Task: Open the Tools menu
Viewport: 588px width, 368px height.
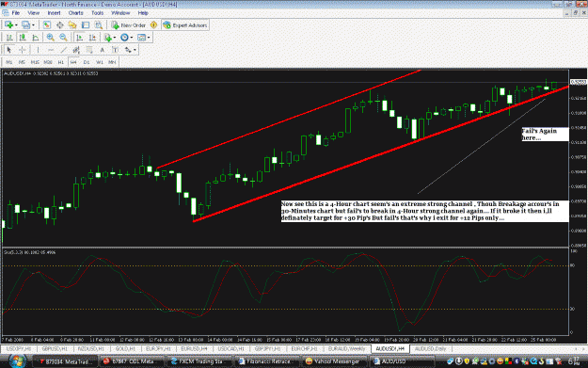Action: click(98, 13)
